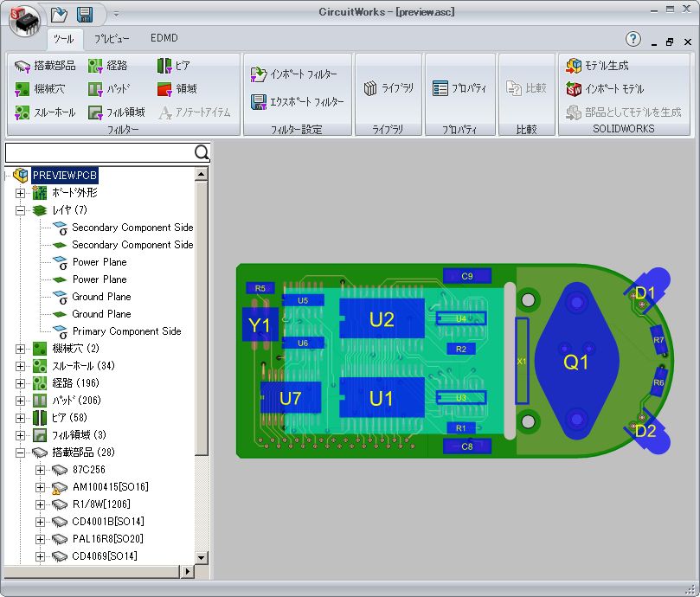700x597 pixels.
Task: Open the quick access toolbar dropdown arrow
Action: 116,15
